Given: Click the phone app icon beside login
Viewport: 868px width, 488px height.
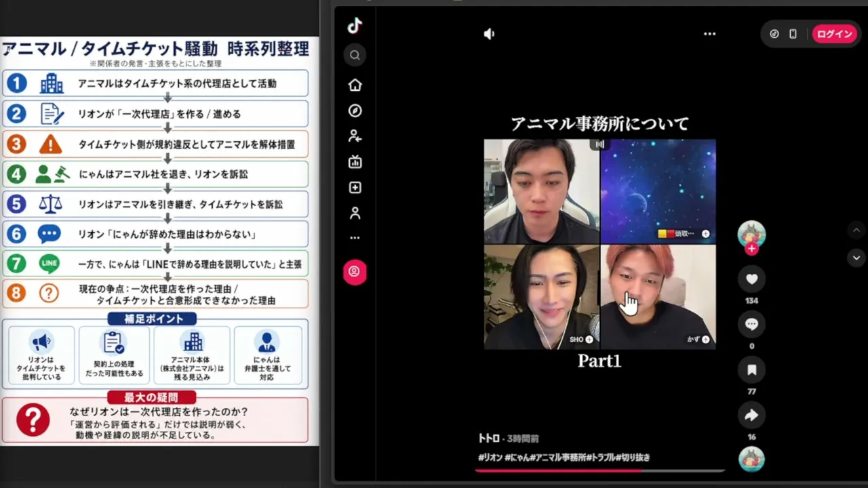Looking at the screenshot, I should point(793,34).
